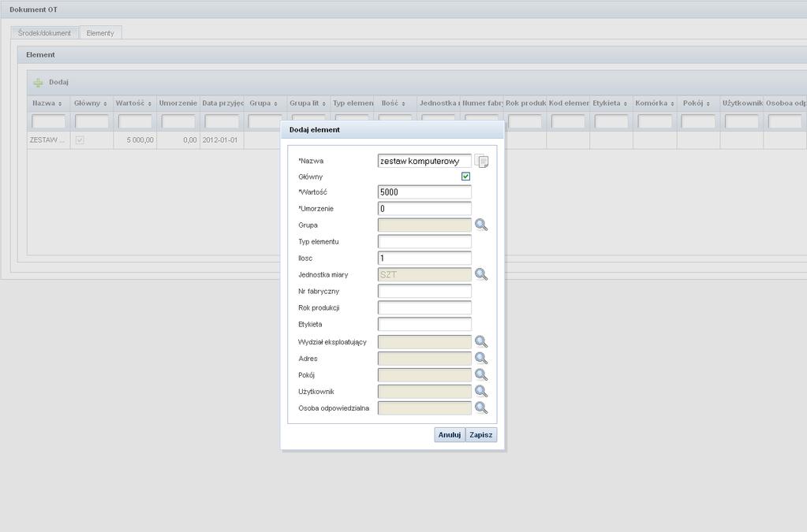Click the Użytkownik column header
Screen dimensions: 807x532
742,103
